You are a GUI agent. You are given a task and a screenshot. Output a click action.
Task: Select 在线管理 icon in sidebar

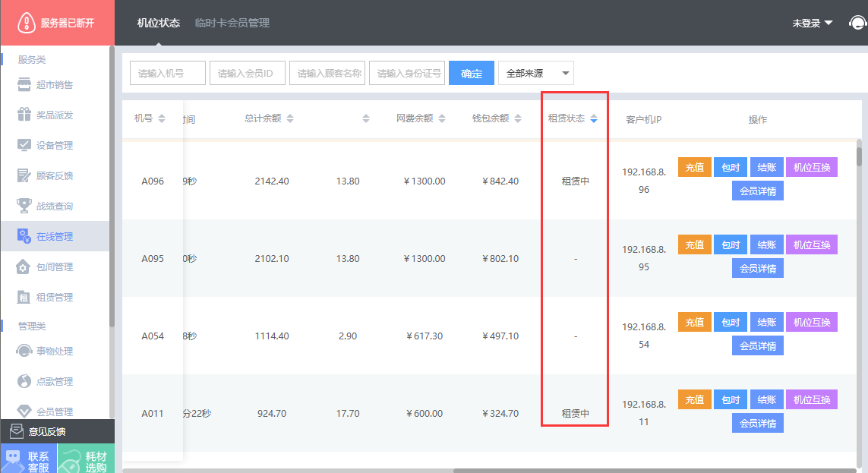click(24, 236)
